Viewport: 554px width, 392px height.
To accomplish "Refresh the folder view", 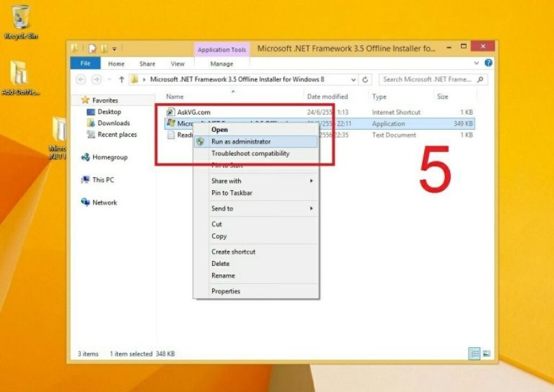I will click(366, 80).
